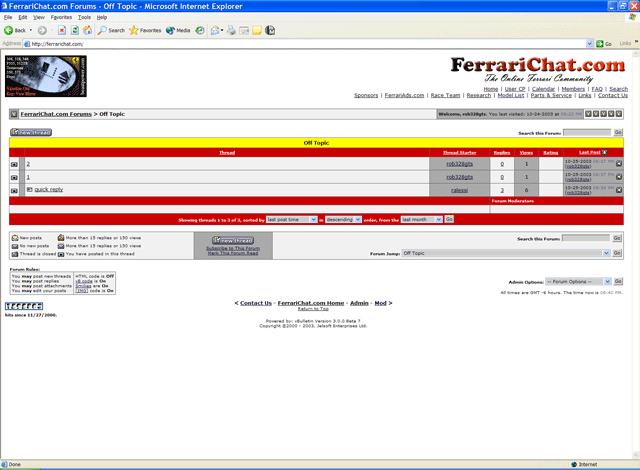
Task: Open the ralessi thread starter profile
Action: click(x=459, y=191)
